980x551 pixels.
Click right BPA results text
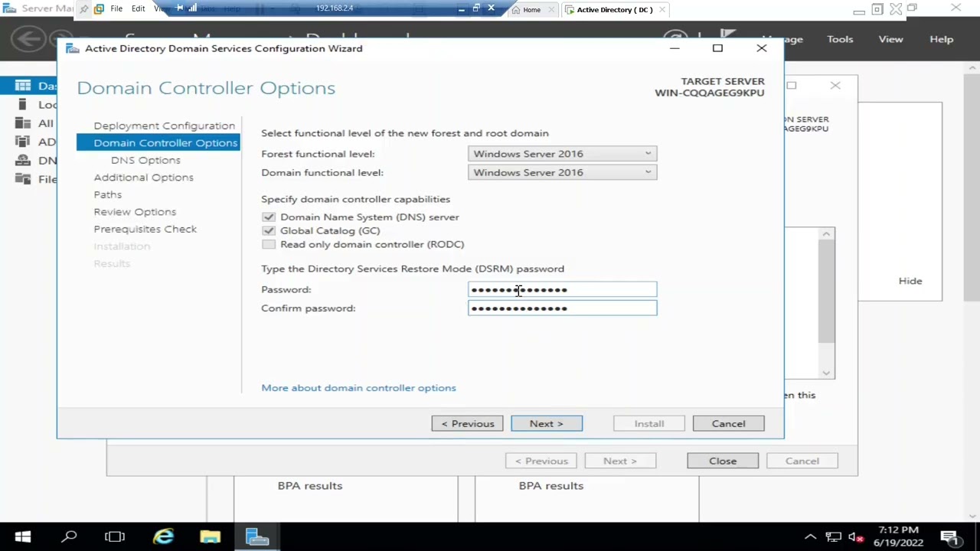(x=550, y=486)
